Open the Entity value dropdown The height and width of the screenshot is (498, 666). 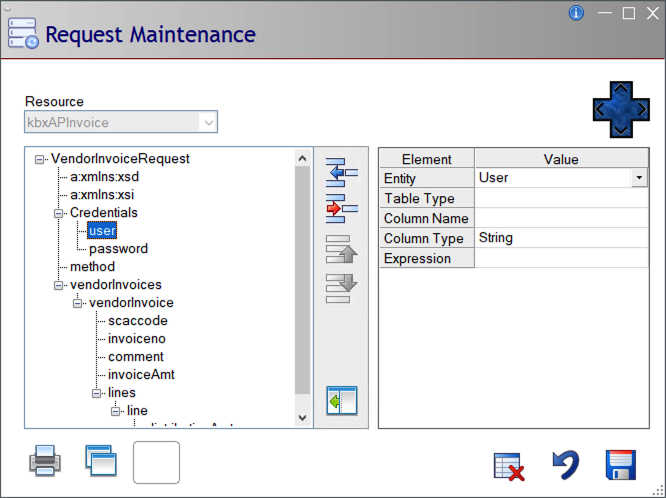click(x=639, y=178)
